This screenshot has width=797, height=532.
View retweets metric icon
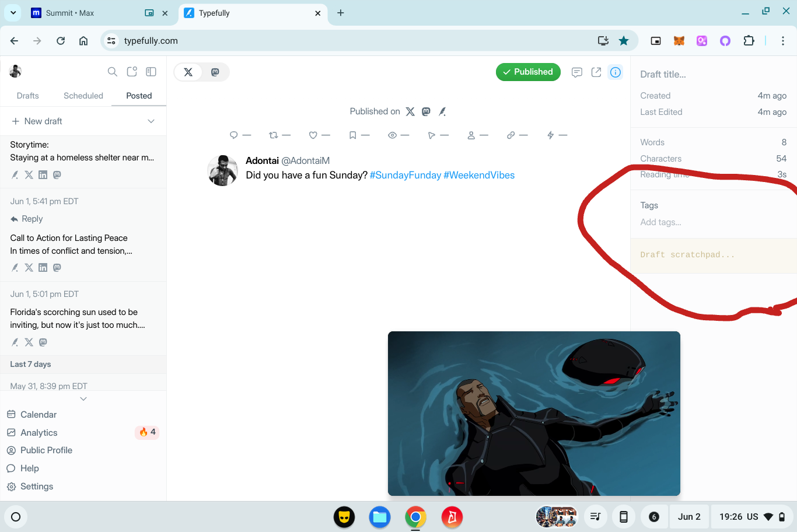[x=273, y=135]
